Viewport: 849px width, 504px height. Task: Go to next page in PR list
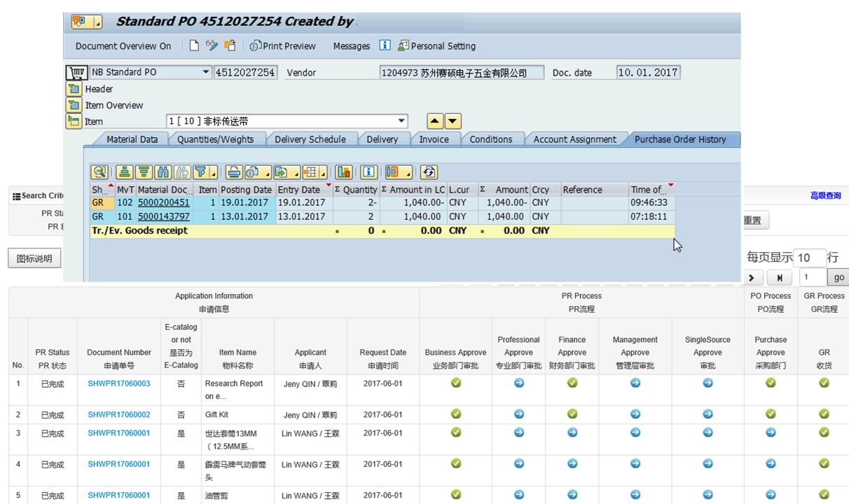pos(753,278)
